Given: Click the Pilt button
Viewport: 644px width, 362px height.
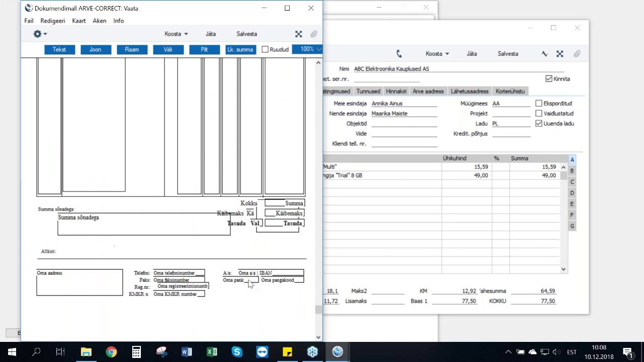Looking at the screenshot, I should pyautogui.click(x=204, y=49).
